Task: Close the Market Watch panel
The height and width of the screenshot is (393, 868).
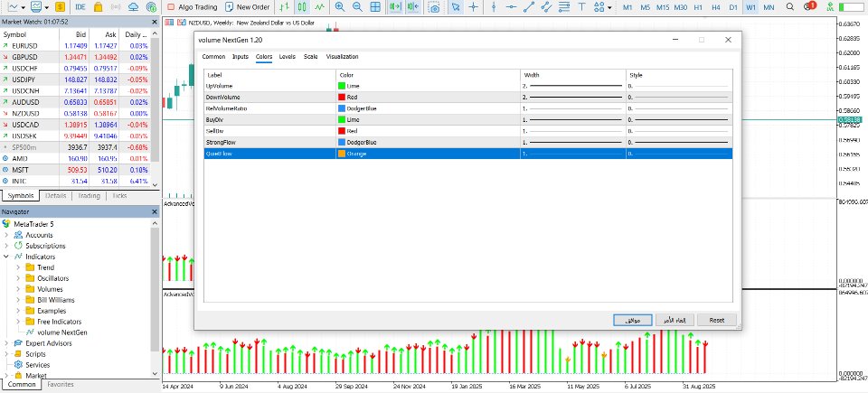Action: click(x=155, y=22)
